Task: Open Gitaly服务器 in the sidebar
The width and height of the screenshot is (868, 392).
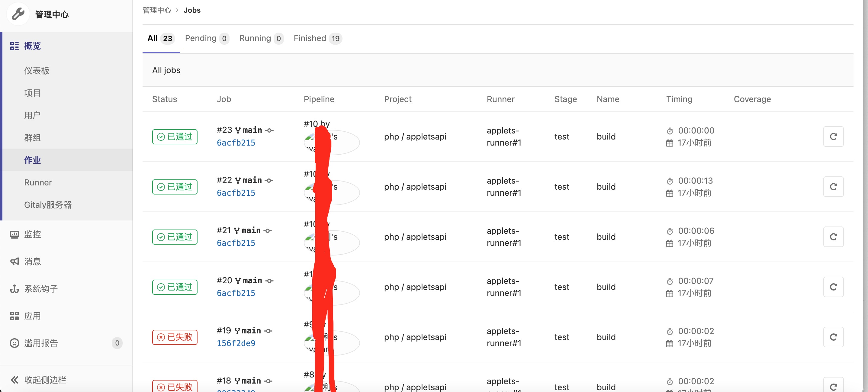Action: [48, 205]
